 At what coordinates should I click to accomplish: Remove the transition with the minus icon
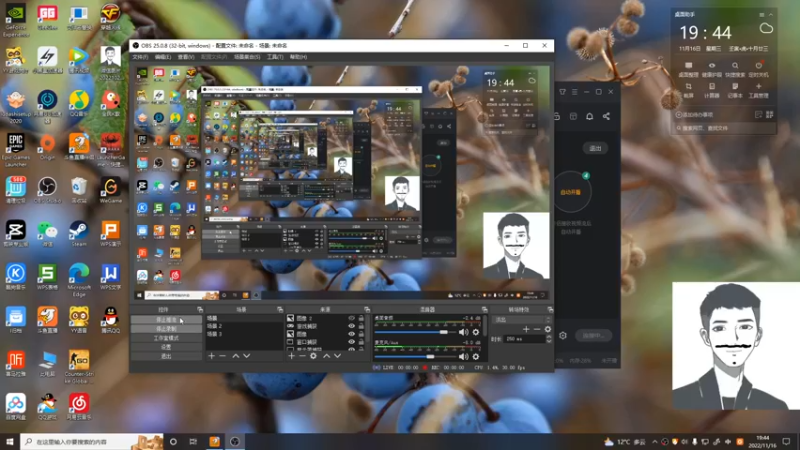click(x=537, y=329)
